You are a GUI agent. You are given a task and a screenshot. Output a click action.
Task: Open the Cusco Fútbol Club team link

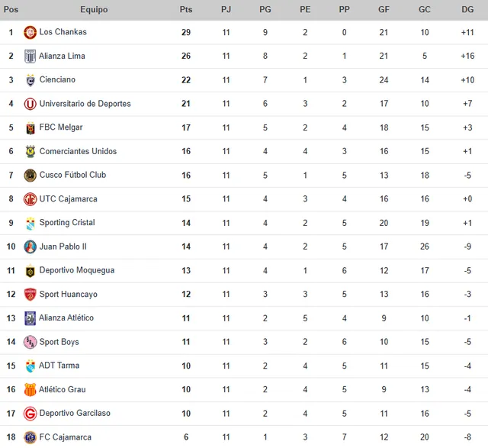(73, 175)
